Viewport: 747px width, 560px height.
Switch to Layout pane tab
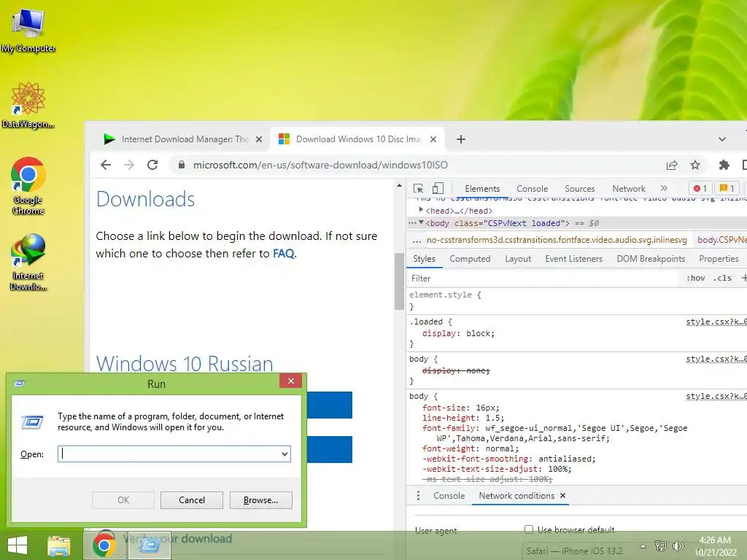click(x=518, y=259)
